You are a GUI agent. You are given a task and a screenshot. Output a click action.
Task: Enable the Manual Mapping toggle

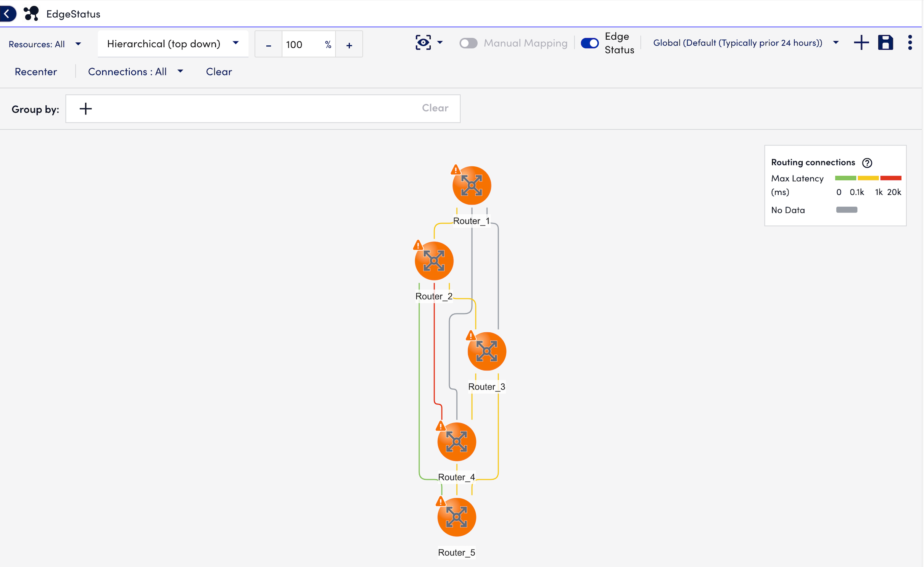tap(468, 43)
